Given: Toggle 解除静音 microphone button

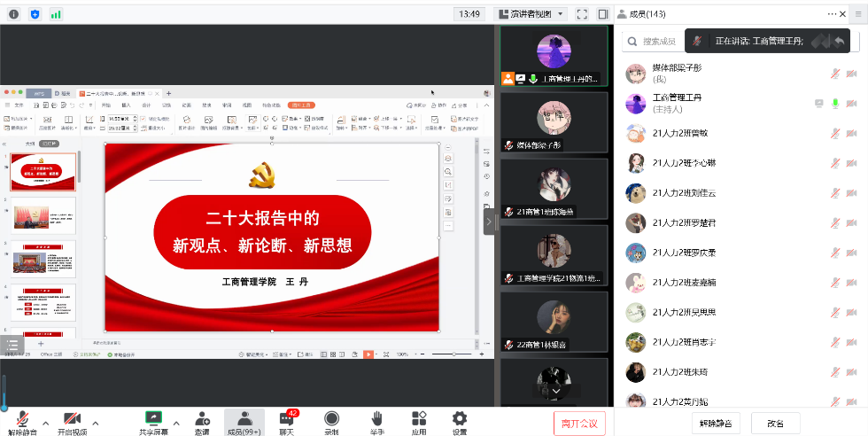Looking at the screenshot, I should (23, 423).
